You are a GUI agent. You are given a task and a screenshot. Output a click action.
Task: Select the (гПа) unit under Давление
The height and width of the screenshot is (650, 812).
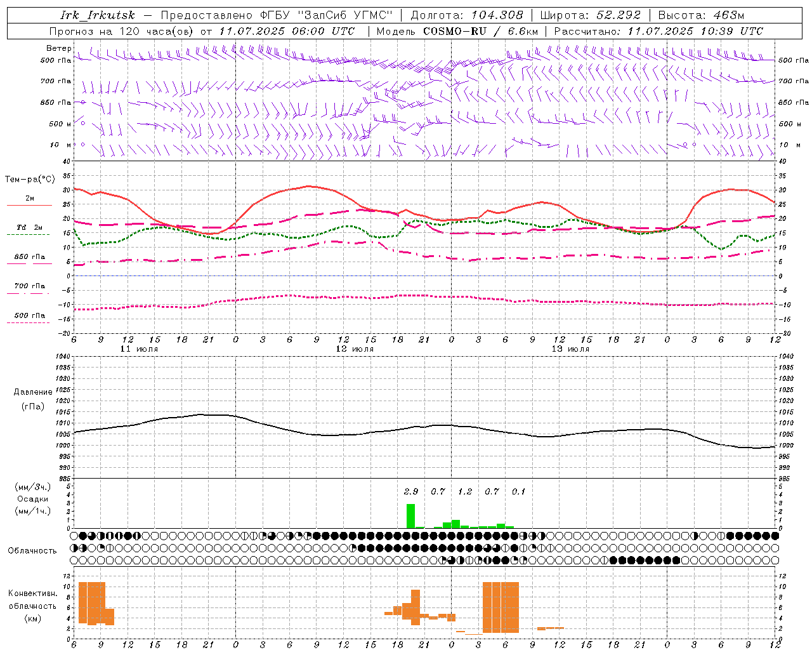(x=33, y=406)
